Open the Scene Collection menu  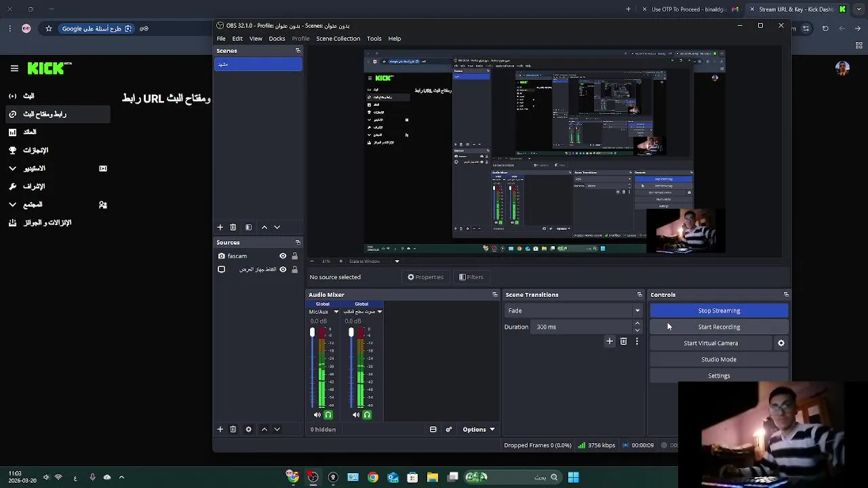[x=338, y=39]
